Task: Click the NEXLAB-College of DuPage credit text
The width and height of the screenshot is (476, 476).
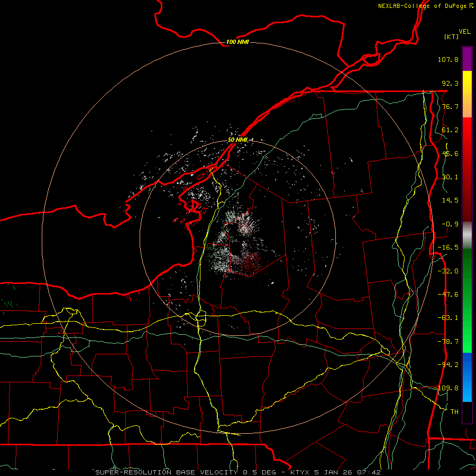Action: pos(425,6)
